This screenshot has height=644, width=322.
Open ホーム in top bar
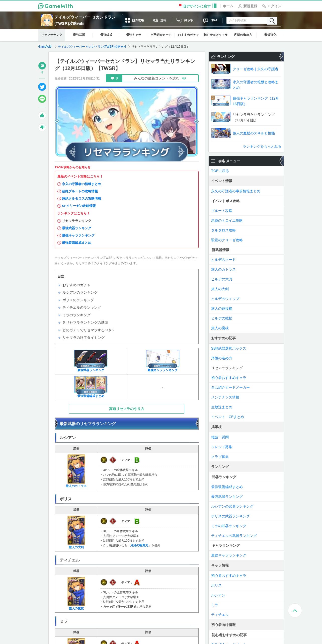click(x=228, y=6)
